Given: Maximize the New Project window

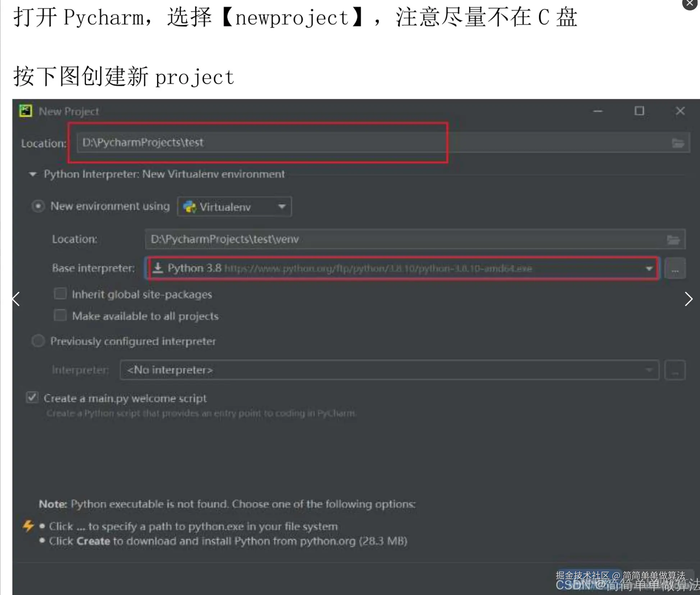Looking at the screenshot, I should 639,111.
